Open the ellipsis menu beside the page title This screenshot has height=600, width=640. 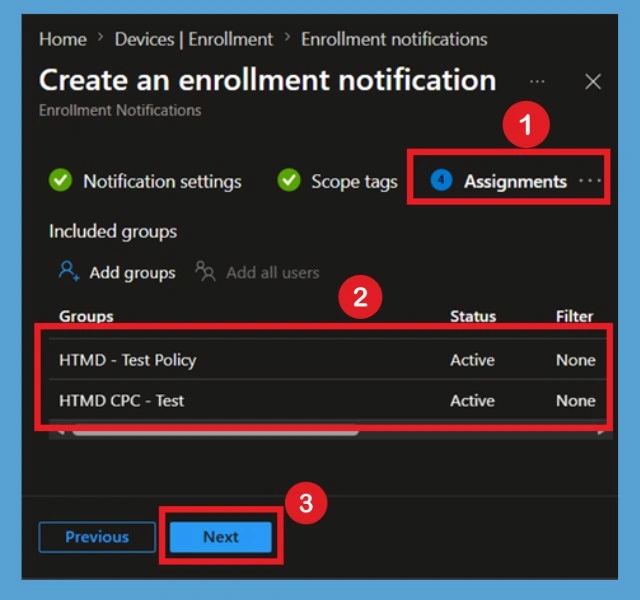click(x=537, y=82)
